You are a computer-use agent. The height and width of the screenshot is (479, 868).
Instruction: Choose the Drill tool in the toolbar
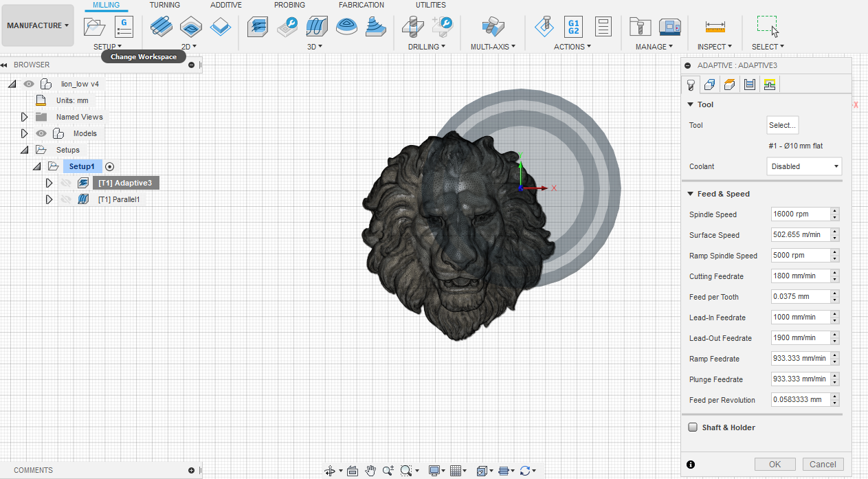pos(412,27)
